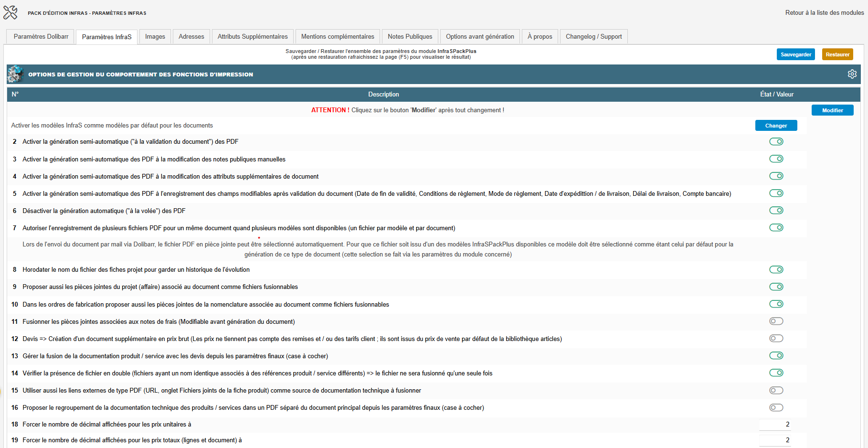
Task: Click the unit price decimal number field
Action: pyautogui.click(x=775, y=424)
